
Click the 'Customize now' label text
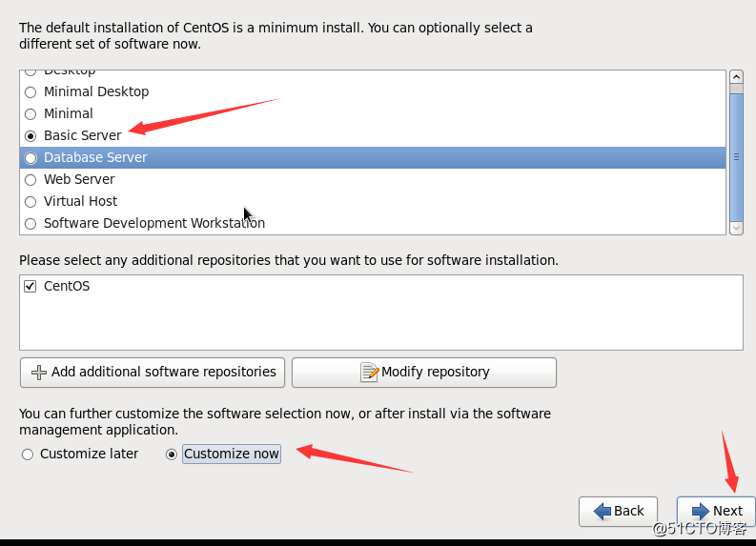point(232,454)
